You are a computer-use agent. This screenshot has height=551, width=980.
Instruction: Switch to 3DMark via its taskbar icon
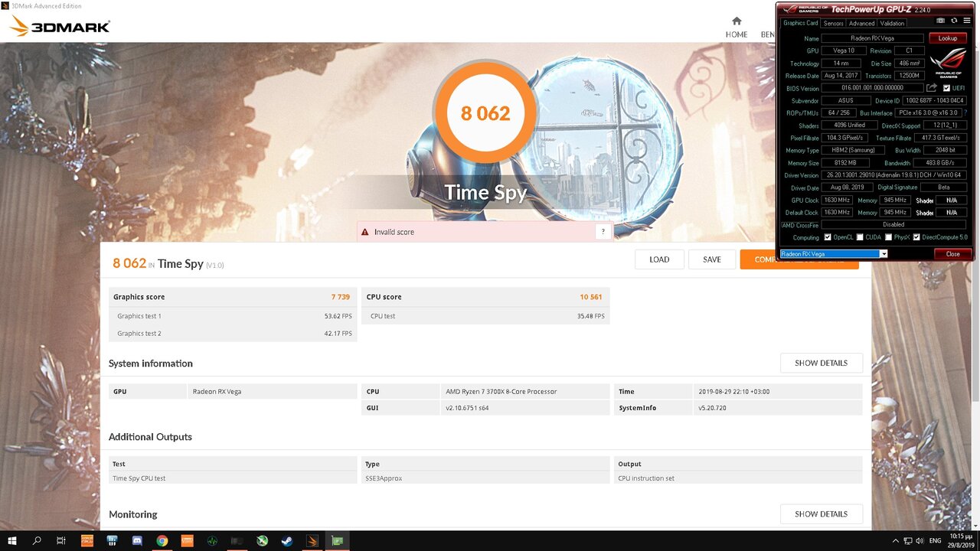click(x=312, y=540)
